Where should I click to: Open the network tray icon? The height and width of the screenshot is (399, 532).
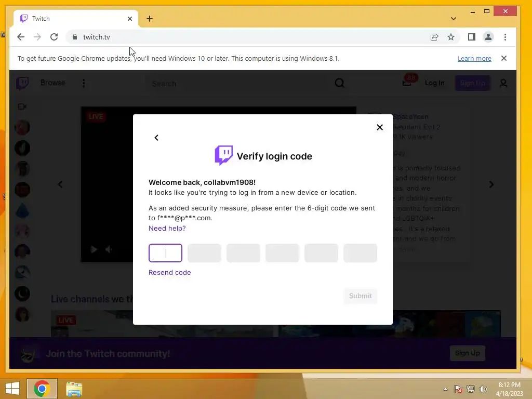pos(471,389)
